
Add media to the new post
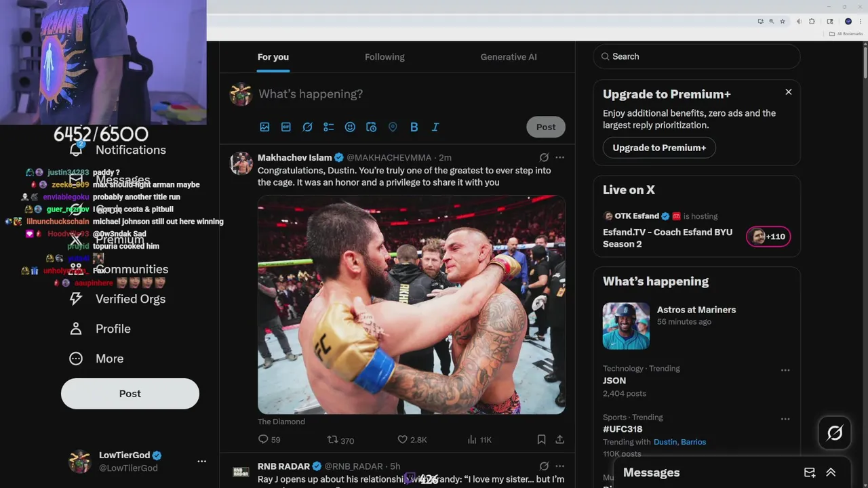coord(264,127)
